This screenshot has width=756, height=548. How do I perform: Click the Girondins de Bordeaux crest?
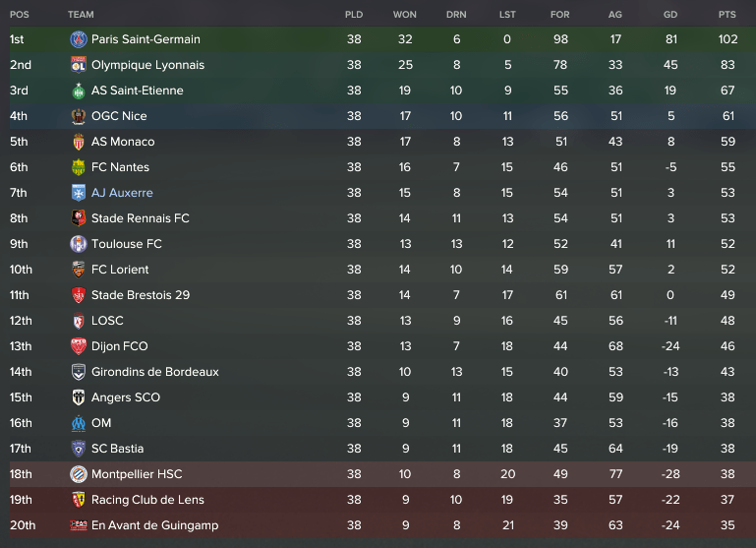(x=79, y=372)
